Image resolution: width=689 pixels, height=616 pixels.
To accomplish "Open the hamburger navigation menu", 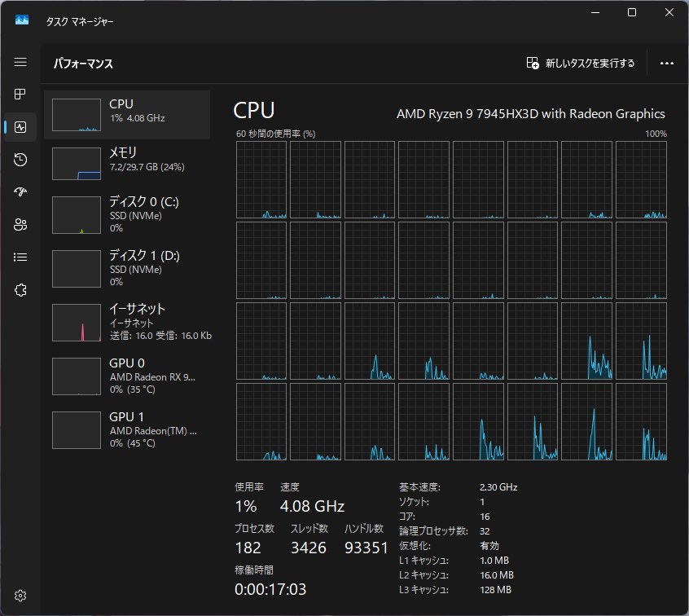I will click(x=20, y=62).
